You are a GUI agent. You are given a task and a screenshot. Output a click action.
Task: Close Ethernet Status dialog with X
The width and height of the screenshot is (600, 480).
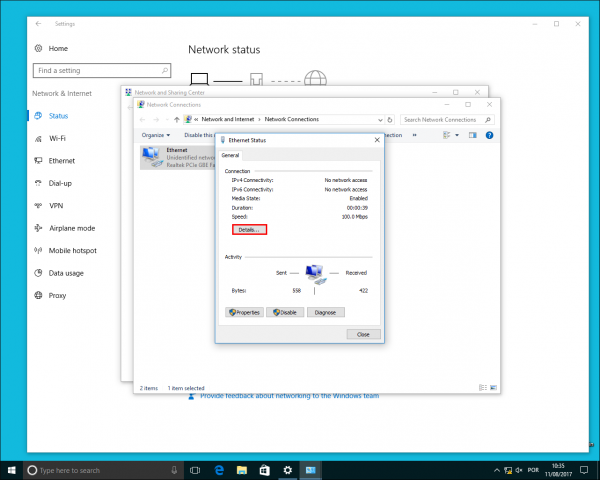(x=377, y=140)
